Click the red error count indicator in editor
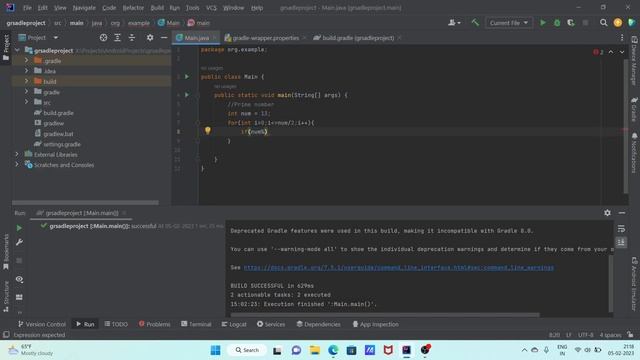 tap(598, 52)
